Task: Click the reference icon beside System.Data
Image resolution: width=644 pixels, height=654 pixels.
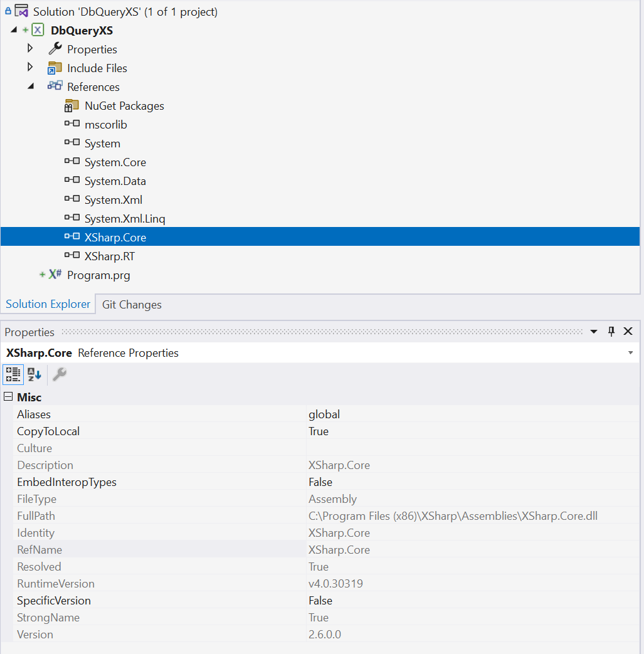Action: 71,180
